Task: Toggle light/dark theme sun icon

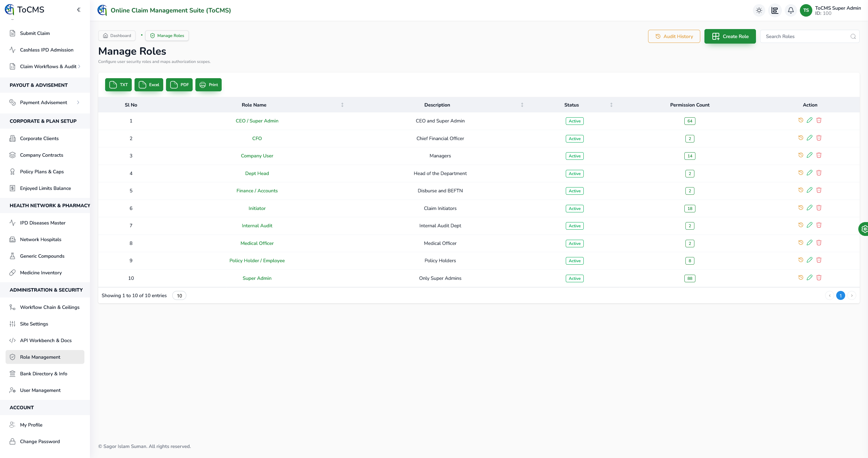Action: [759, 10]
